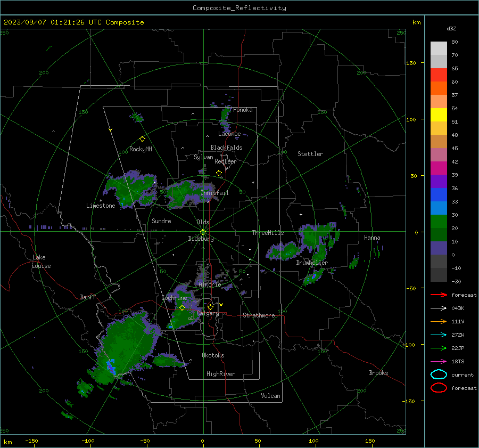Click the yellow diamond marker near RockyMH
The image size is (479, 448).
[142, 139]
